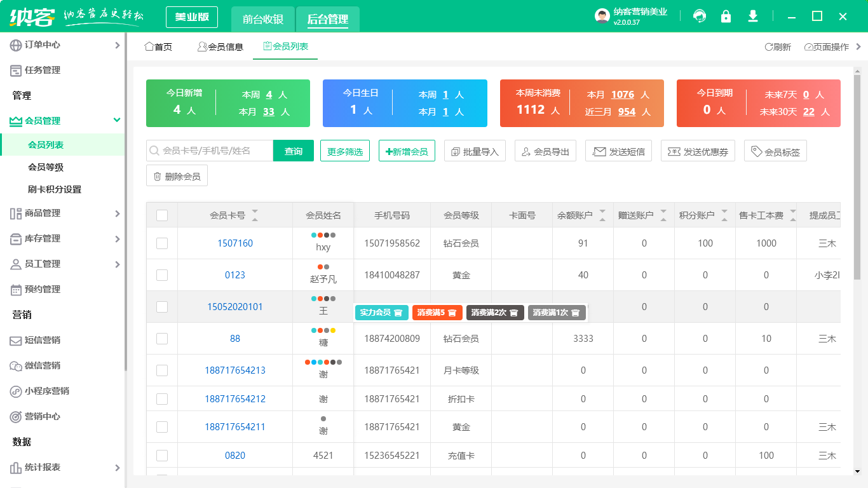
Task: Click the 查询 search button
Action: 294,151
